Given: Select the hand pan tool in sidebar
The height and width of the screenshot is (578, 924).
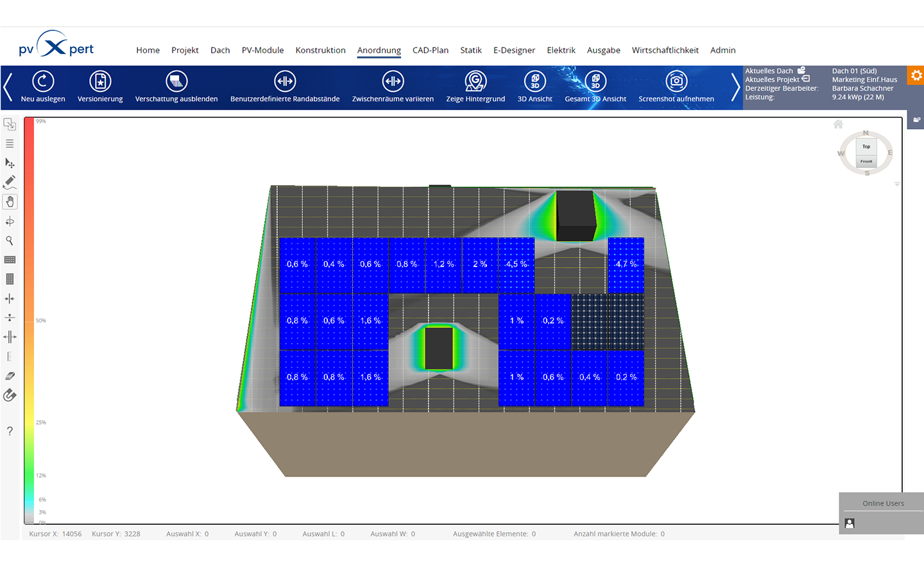Looking at the screenshot, I should click(x=10, y=202).
